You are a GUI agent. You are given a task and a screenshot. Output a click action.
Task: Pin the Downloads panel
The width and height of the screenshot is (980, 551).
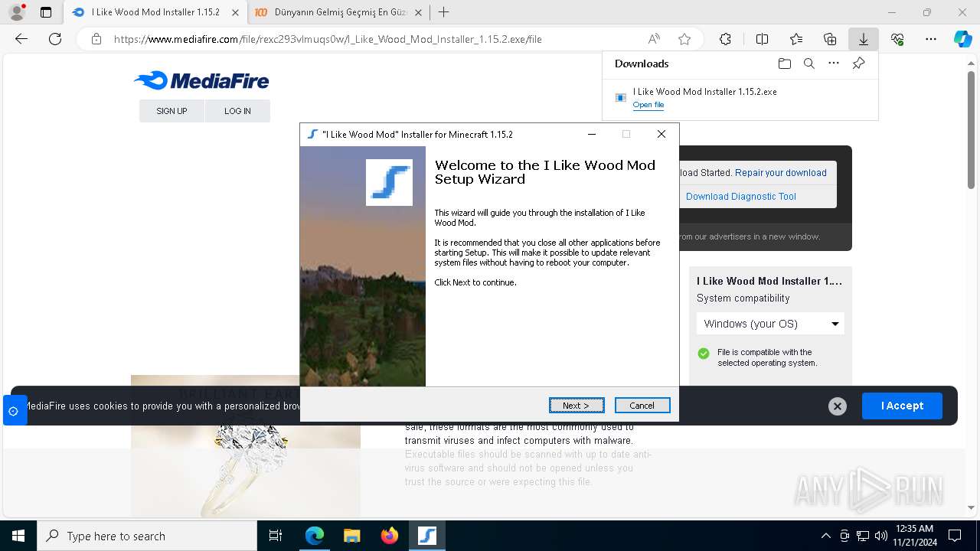click(858, 64)
